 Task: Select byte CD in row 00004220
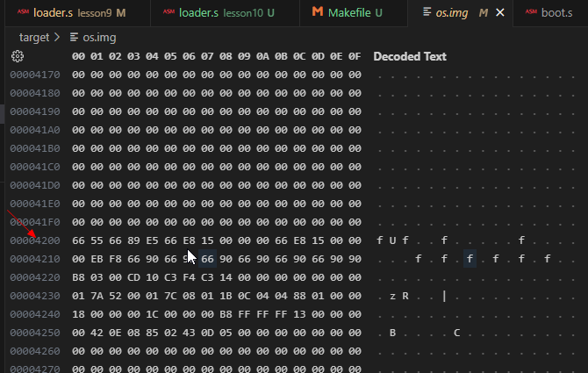point(133,277)
